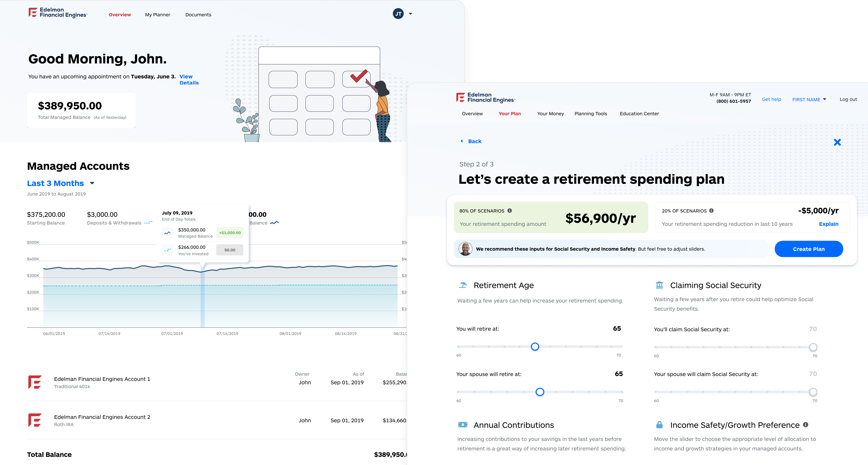This screenshot has width=868, height=465.
Task: Click the JT user avatar icon
Action: click(x=398, y=14)
